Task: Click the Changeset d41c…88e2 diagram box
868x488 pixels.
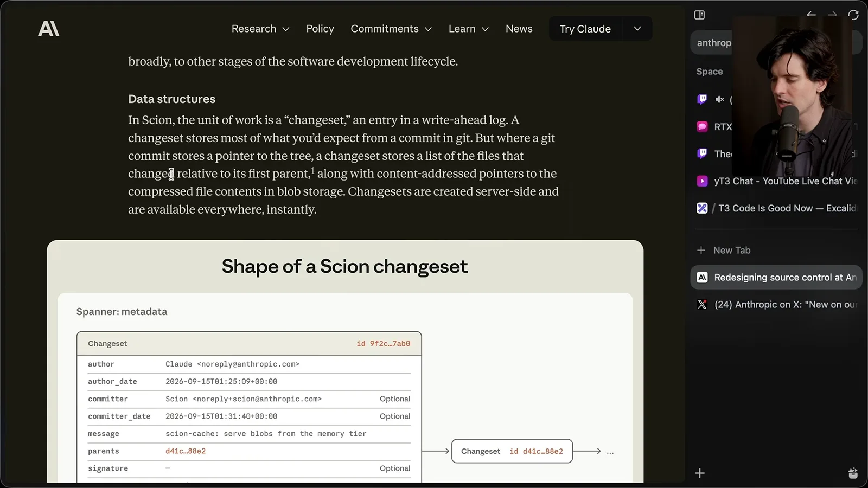Action: [512, 451]
